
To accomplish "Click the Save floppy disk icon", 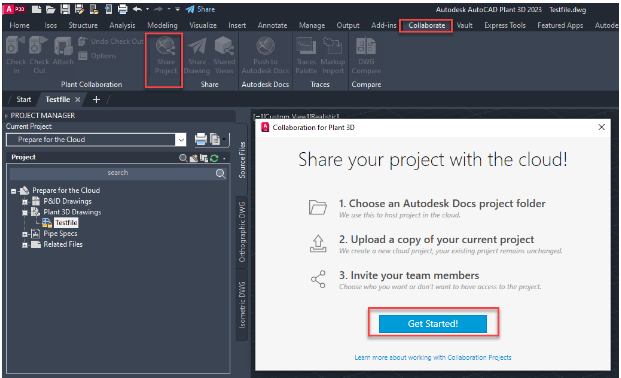I will 65,9.
